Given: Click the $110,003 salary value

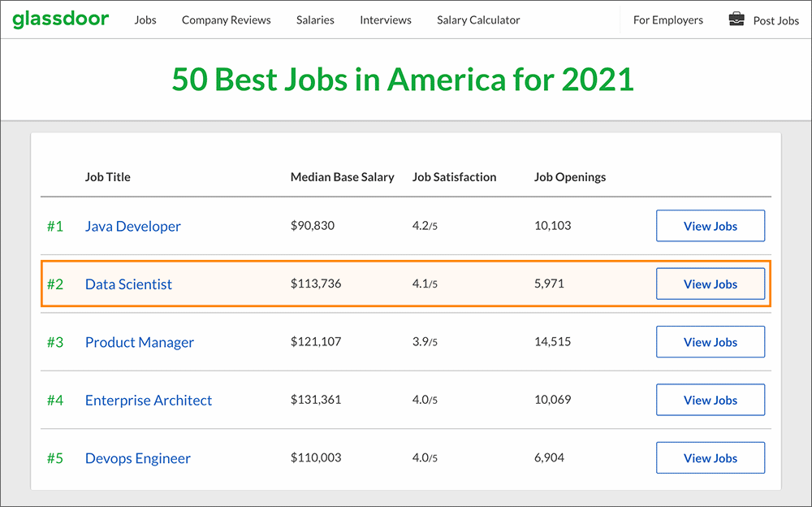Looking at the screenshot, I should tap(316, 457).
